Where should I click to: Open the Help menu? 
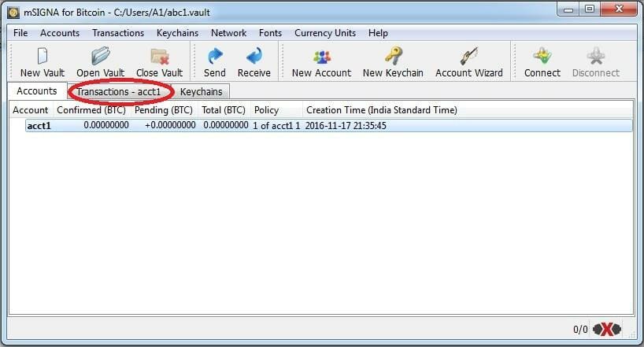(378, 33)
